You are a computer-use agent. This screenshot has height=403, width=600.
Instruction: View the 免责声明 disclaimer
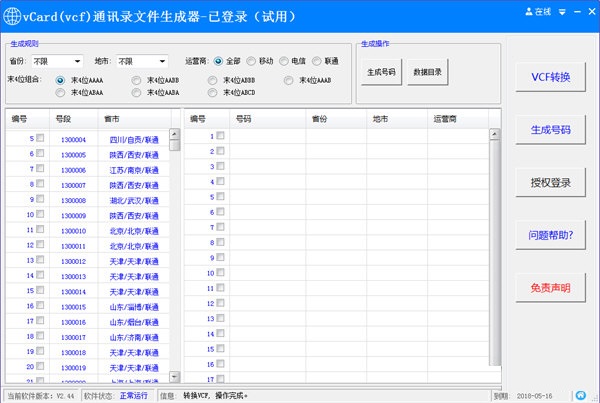tap(549, 289)
